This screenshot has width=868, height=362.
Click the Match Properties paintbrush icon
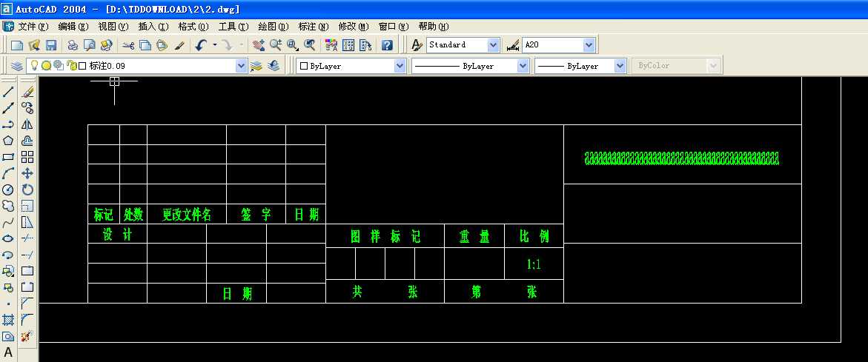(179, 45)
